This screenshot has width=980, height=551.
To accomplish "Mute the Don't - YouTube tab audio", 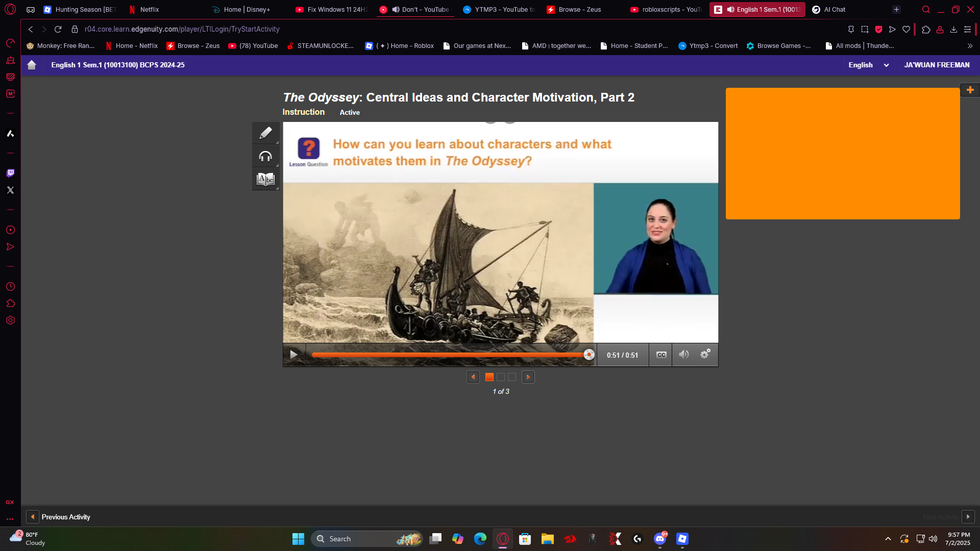I will point(396,9).
